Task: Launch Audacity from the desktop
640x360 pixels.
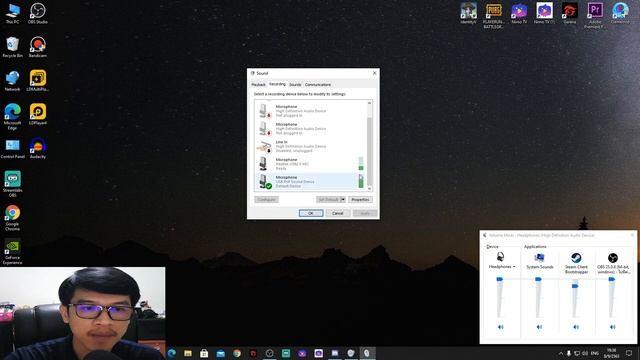Action: click(x=38, y=148)
